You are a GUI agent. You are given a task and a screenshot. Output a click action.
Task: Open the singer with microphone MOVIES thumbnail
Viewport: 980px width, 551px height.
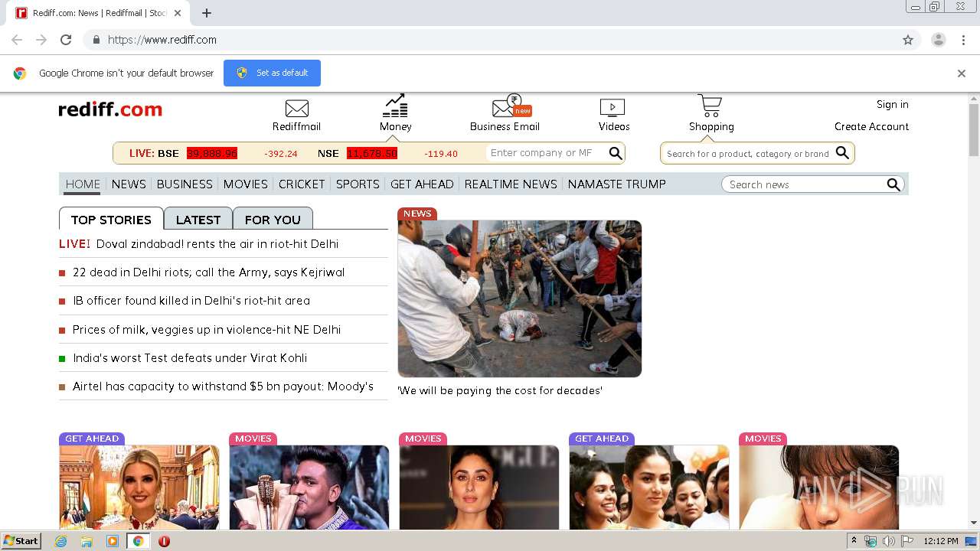(x=309, y=487)
